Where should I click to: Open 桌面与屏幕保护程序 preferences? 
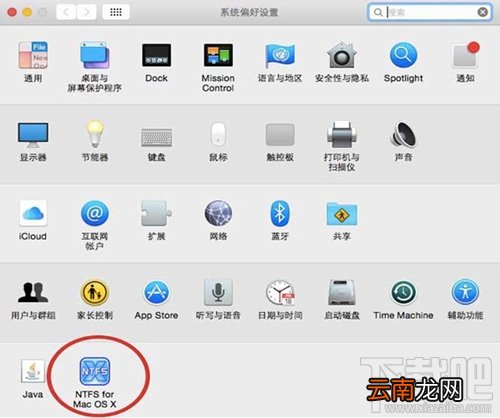[x=95, y=55]
